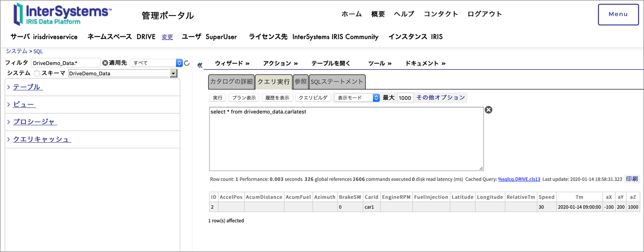Click the コンタクト link
The width and height of the screenshot is (644, 252).
click(x=441, y=14)
